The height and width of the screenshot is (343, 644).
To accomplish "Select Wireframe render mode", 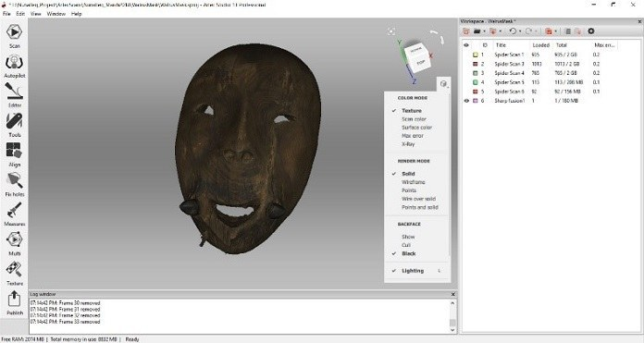I will tap(414, 182).
